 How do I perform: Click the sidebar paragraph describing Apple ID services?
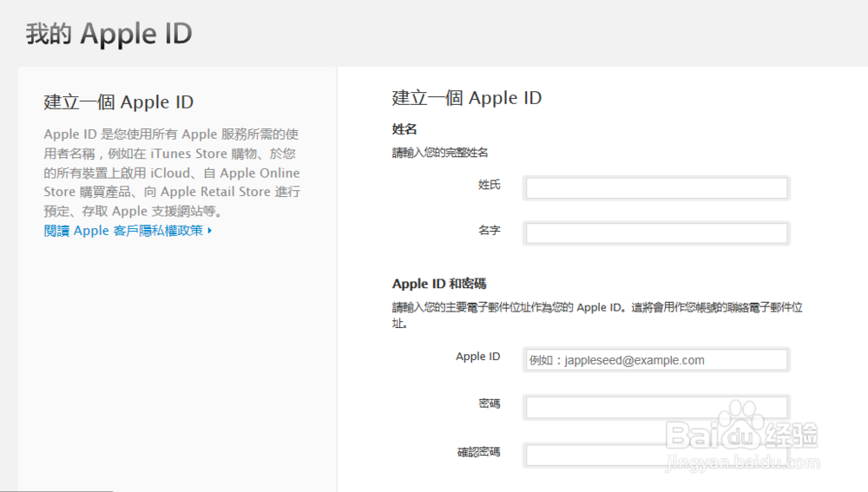click(172, 173)
